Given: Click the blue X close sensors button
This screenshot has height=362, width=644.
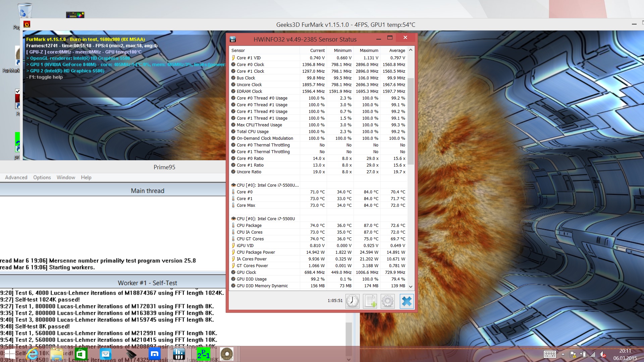Looking at the screenshot, I should click(407, 301).
